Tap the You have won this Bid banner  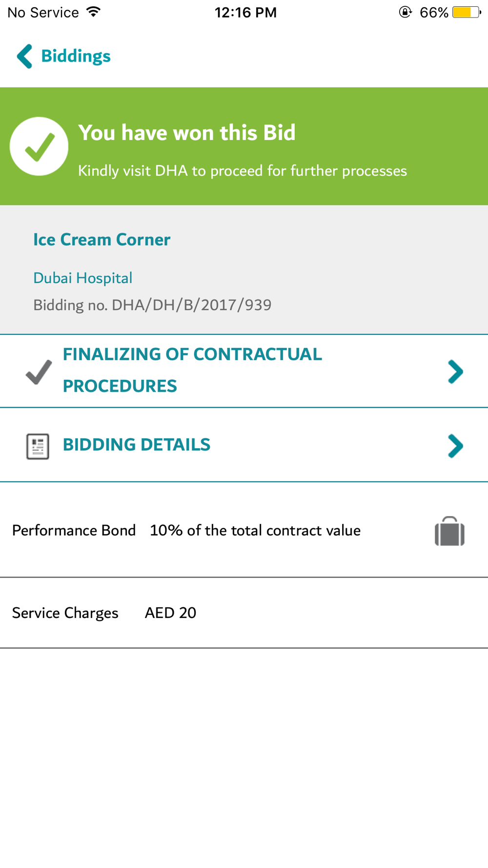tap(244, 146)
